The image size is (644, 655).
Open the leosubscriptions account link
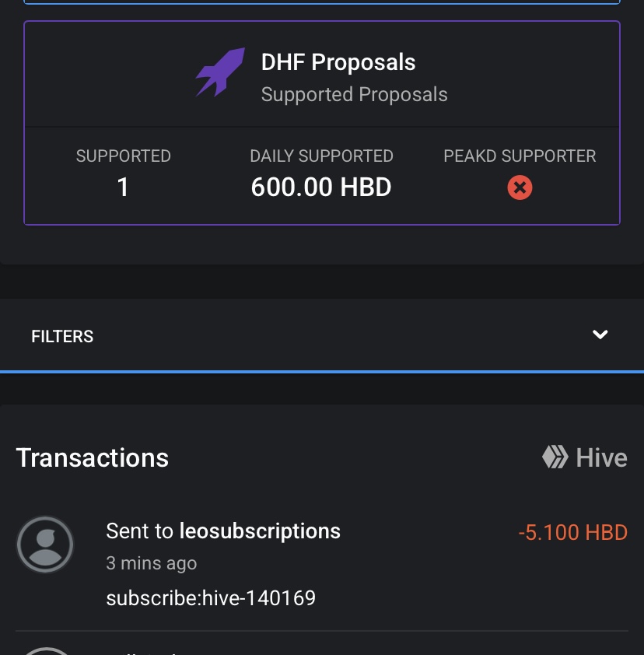260,531
